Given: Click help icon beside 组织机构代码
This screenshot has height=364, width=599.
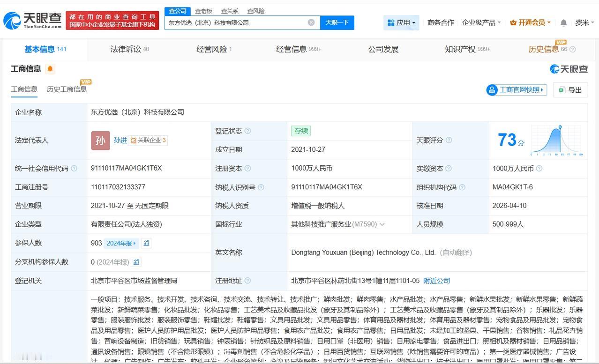Looking at the screenshot, I should tap(462, 187).
